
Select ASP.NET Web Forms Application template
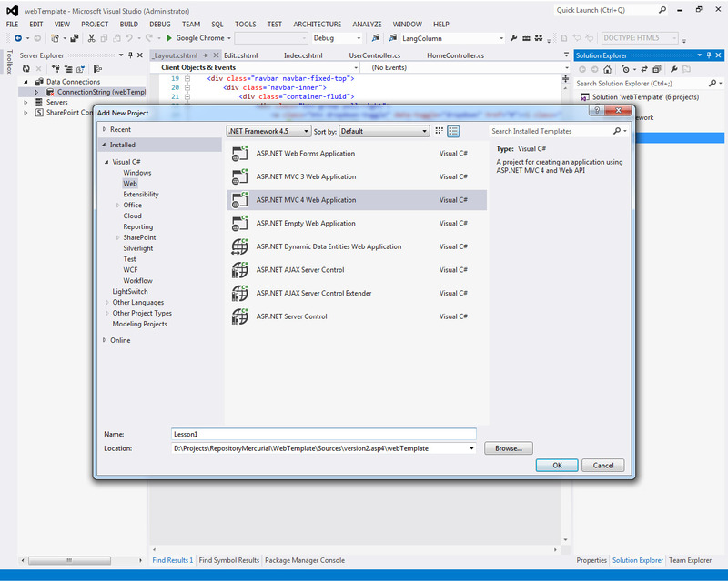tap(357, 154)
